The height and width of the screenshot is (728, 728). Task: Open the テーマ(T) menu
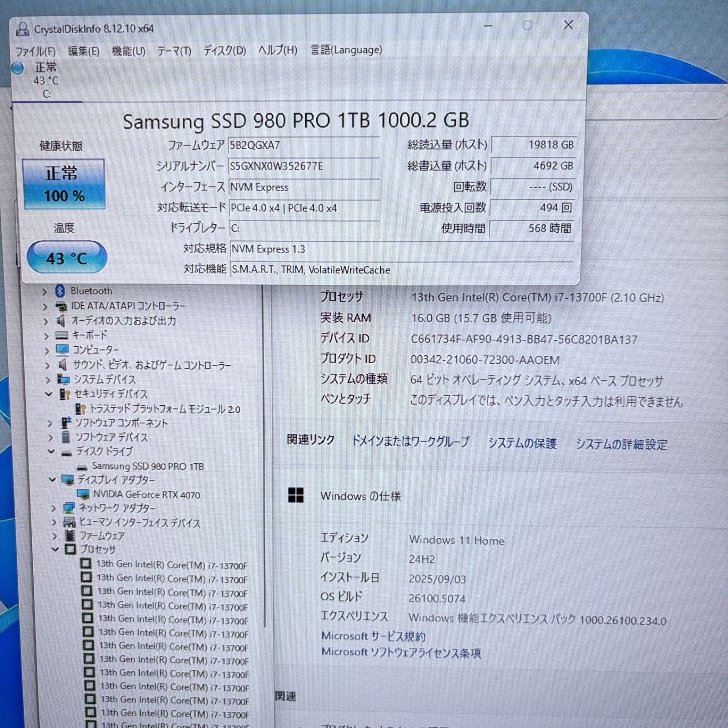pos(174,51)
